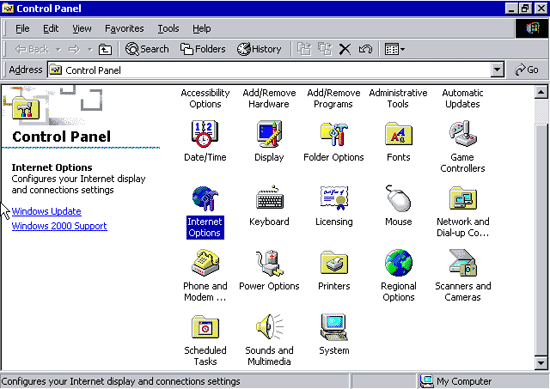Select the Game Controllers joystick icon
The height and width of the screenshot is (389, 550).
pyautogui.click(x=463, y=134)
